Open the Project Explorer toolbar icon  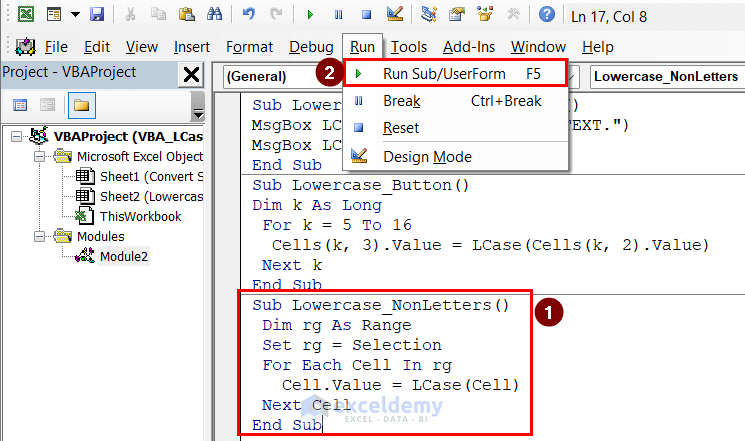[429, 14]
